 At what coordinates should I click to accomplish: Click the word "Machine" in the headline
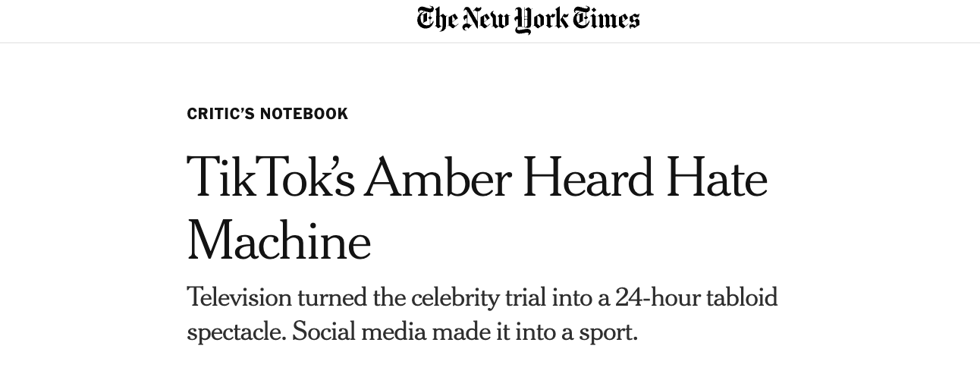[279, 240]
